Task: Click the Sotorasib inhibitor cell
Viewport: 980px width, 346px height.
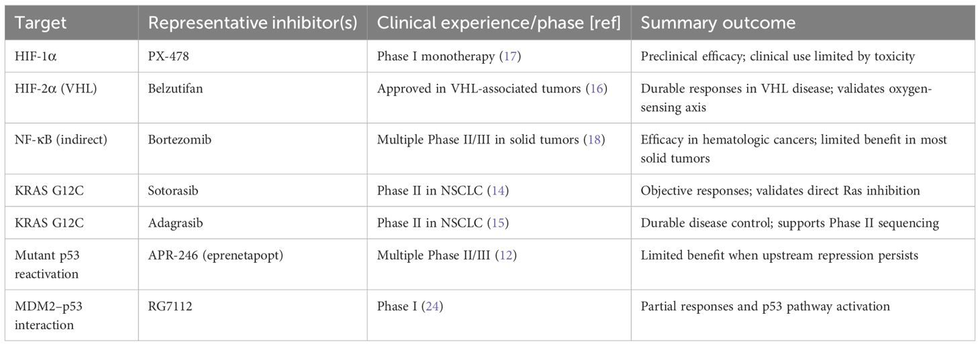Action: 173,191
